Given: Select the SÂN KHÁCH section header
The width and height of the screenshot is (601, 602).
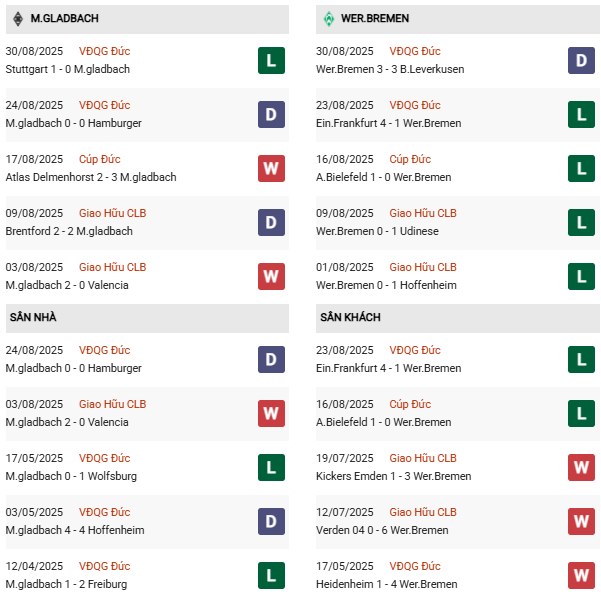Looking at the screenshot, I should (457, 318).
